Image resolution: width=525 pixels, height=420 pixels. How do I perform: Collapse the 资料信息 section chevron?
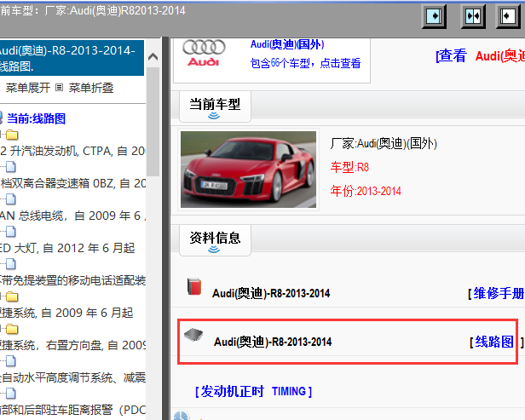tap(214, 250)
